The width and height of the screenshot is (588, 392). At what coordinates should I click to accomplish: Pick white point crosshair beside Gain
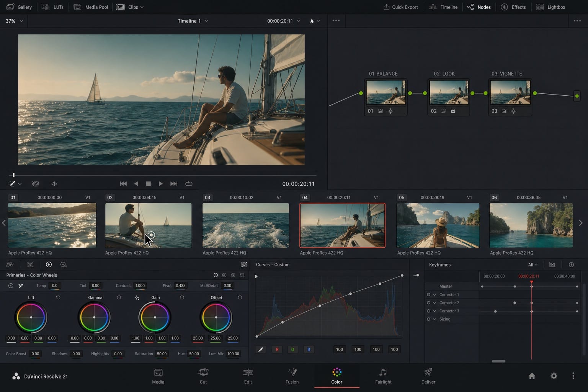click(137, 297)
